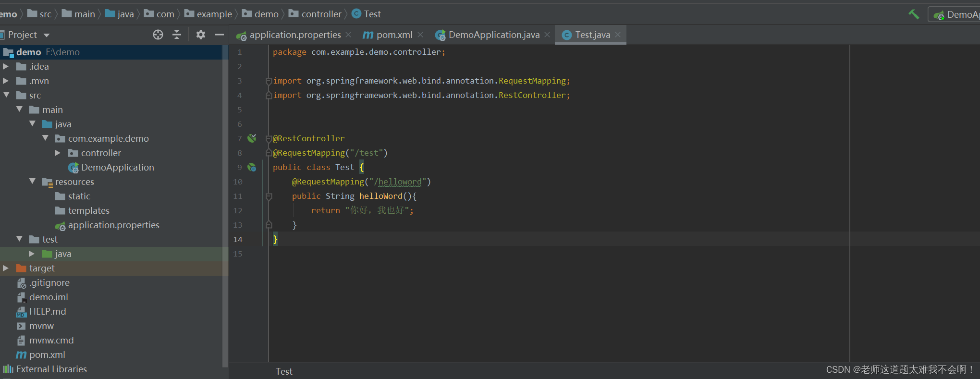This screenshot has height=379, width=980.
Task: Collapse the src folder
Action: [6, 95]
